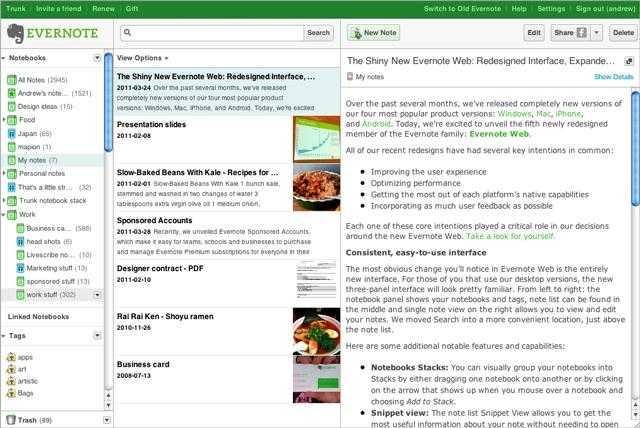The width and height of the screenshot is (640, 428).
Task: Open the Tags section dropdown menu
Action: [97, 336]
